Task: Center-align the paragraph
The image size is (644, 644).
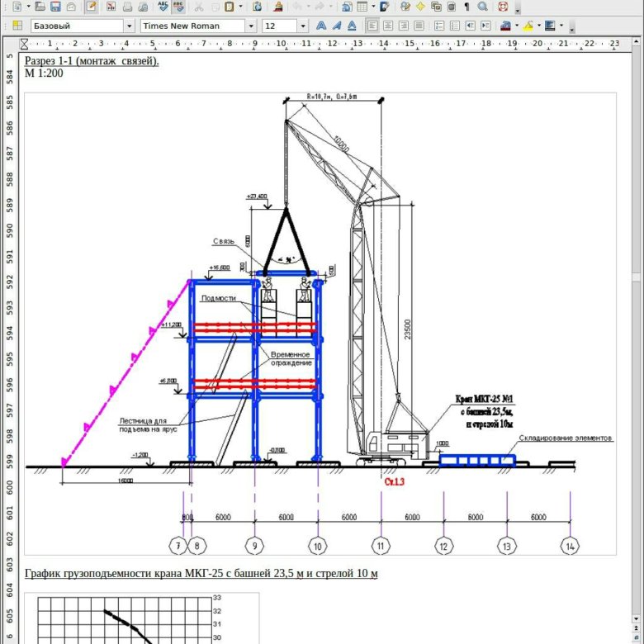Action: tap(389, 26)
